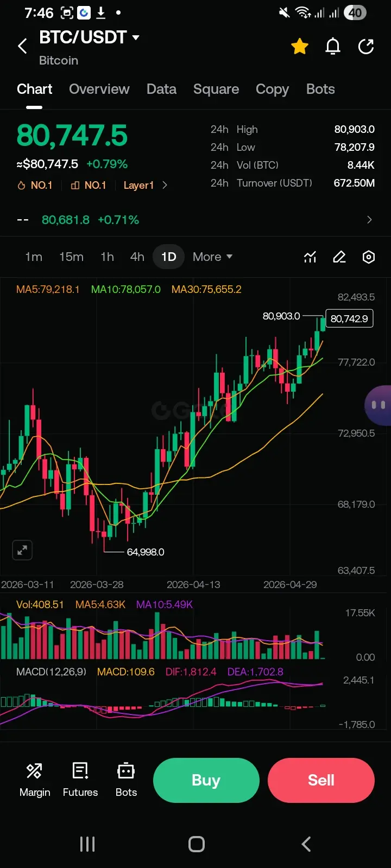391x868 pixels.
Task: Tap the floating purple assistant bubble
Action: (x=379, y=405)
